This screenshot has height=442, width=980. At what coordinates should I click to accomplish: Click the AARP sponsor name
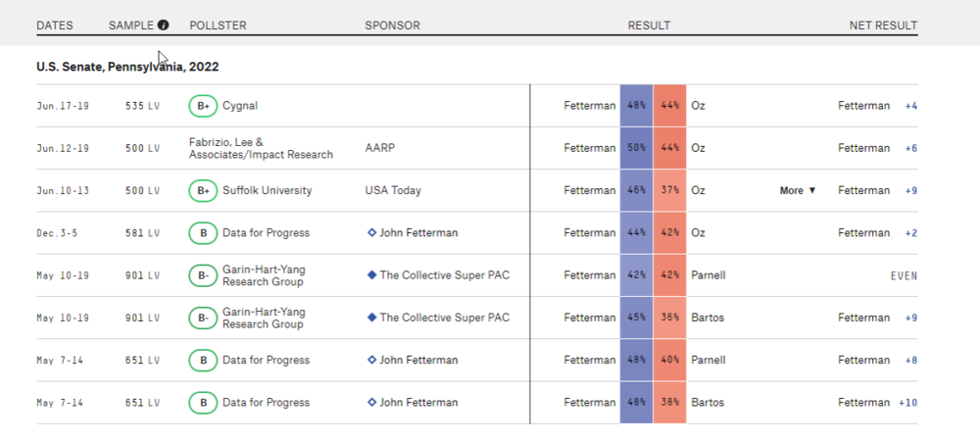pyautogui.click(x=380, y=148)
